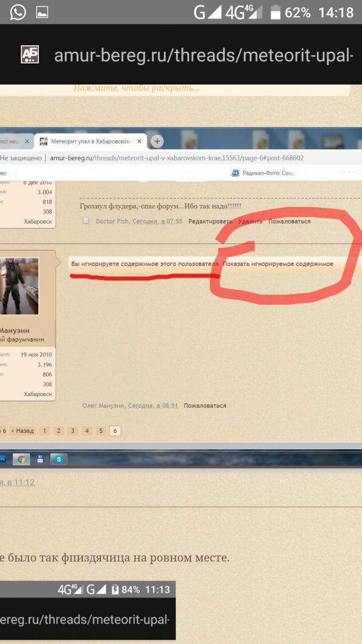Image resolution: width=362 pixels, height=644 pixels.
Task: Expand the 'Нажмите, чтобы раскрыть...' spoiler
Action: pos(136,88)
